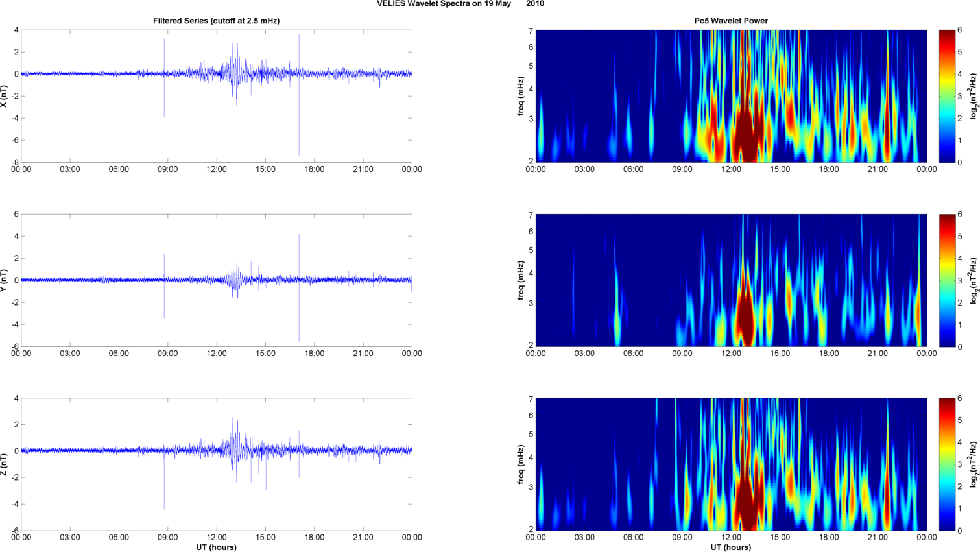
Task: Click the '18:00' tick under the Y series plot
Action: point(315,354)
